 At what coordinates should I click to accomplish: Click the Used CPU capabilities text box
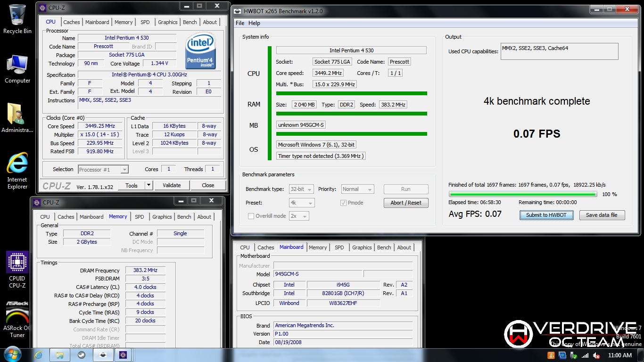coord(559,51)
